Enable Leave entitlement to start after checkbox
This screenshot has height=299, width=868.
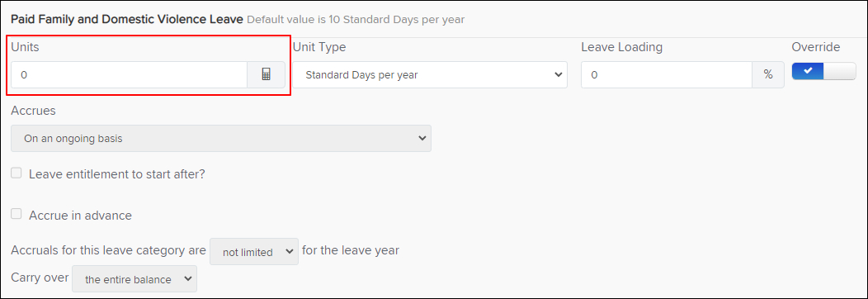(x=17, y=173)
